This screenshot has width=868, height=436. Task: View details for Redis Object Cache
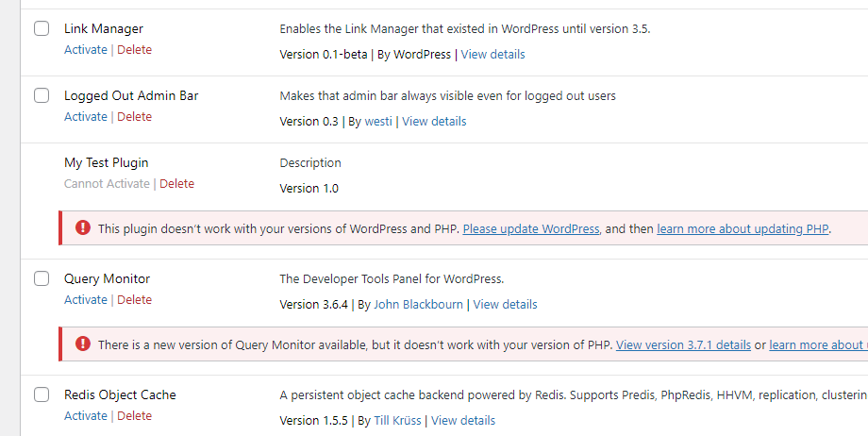tap(463, 420)
